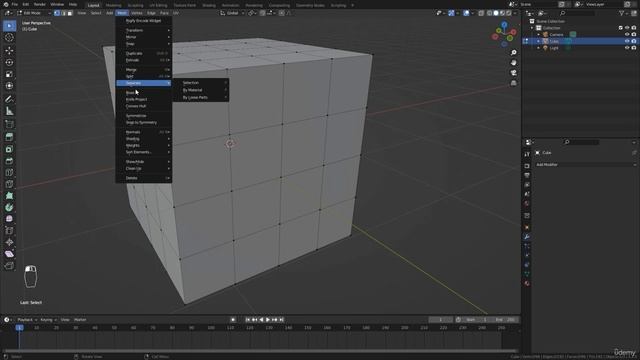Switch to the Modeling workspace tab
Image resolution: width=640 pixels, height=360 pixels.
pos(113,5)
